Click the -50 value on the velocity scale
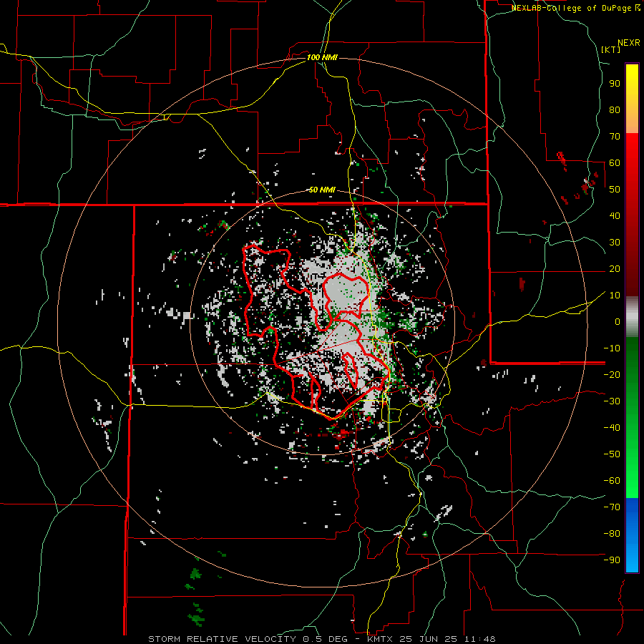The height and width of the screenshot is (644, 644). click(612, 454)
